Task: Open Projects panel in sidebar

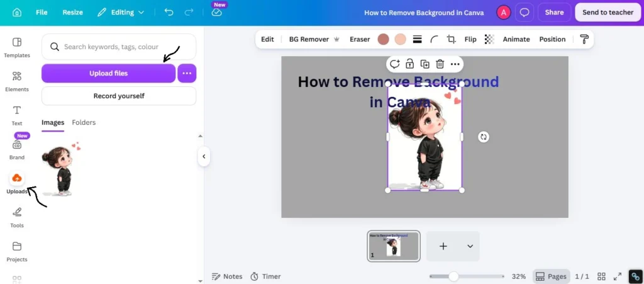Action: (17, 252)
